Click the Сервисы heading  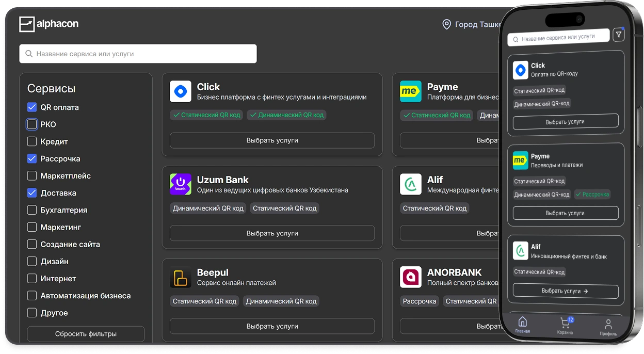(x=51, y=89)
